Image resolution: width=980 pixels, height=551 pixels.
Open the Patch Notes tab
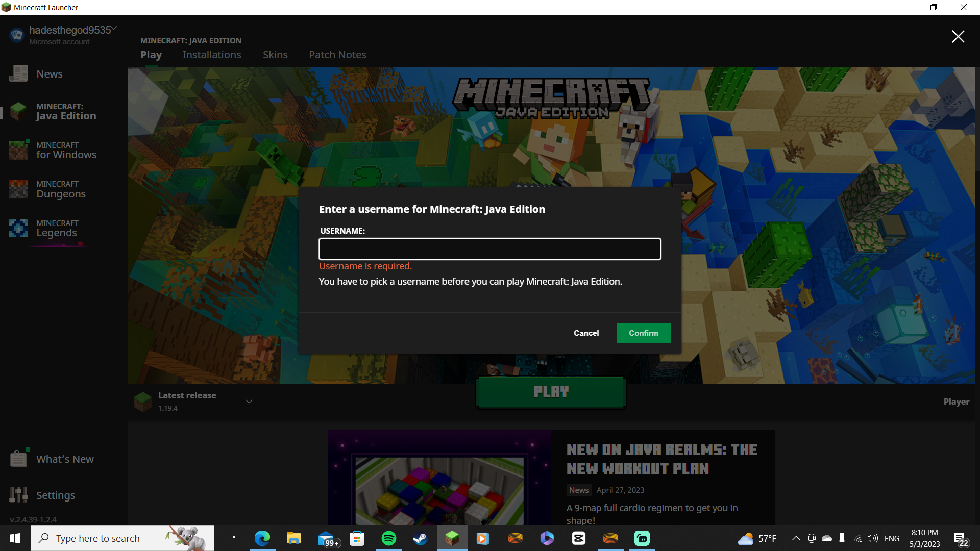tap(337, 55)
